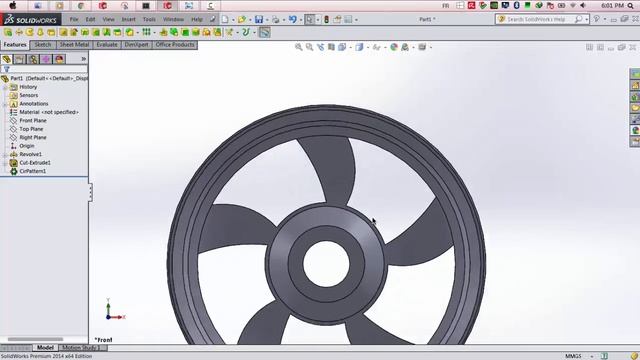640x360 pixels.
Task: Open the search type dropdown in help search
Action: (x=586, y=20)
